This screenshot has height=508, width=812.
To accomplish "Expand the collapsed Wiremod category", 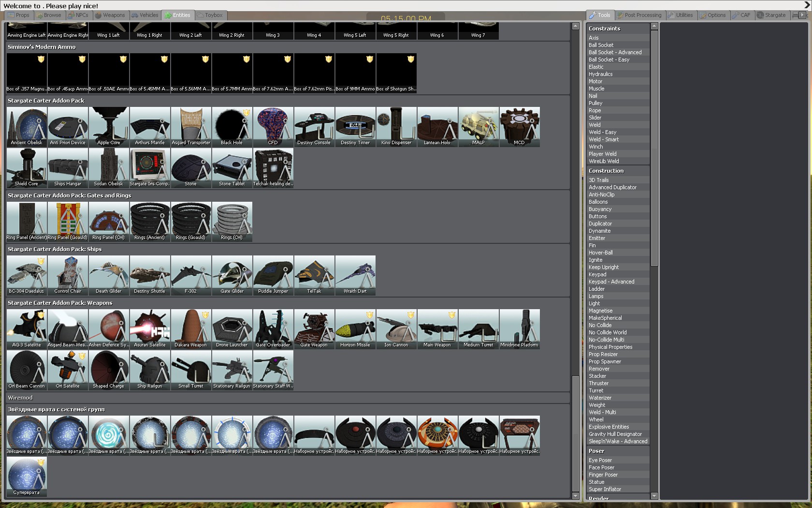I will click(20, 398).
